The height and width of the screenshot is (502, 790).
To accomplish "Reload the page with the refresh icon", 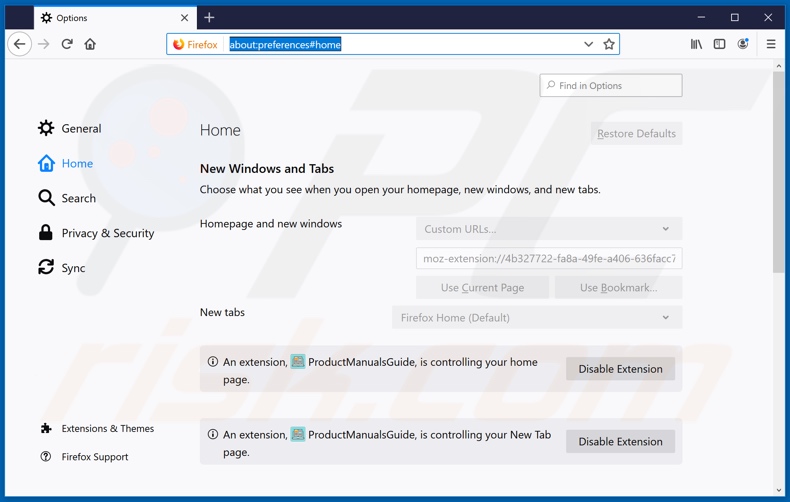I will tap(67, 44).
